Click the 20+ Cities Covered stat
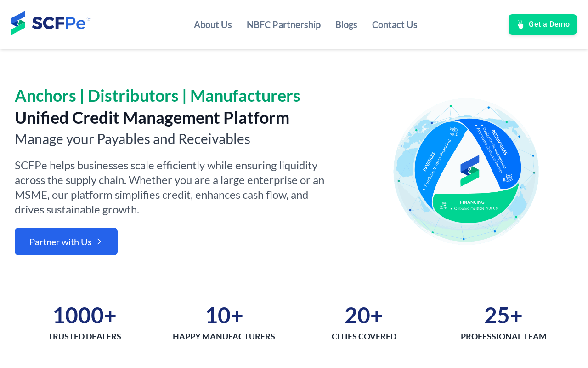588x368 pixels. coord(364,323)
